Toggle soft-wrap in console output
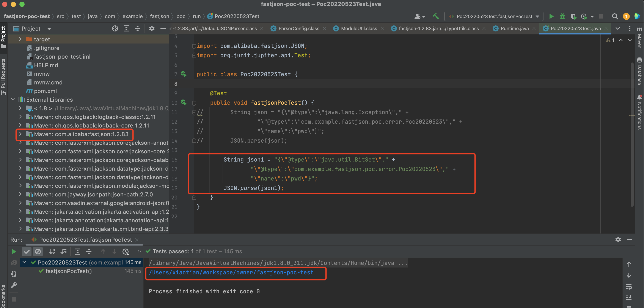Screen dimensions: 644x308 tap(629, 286)
